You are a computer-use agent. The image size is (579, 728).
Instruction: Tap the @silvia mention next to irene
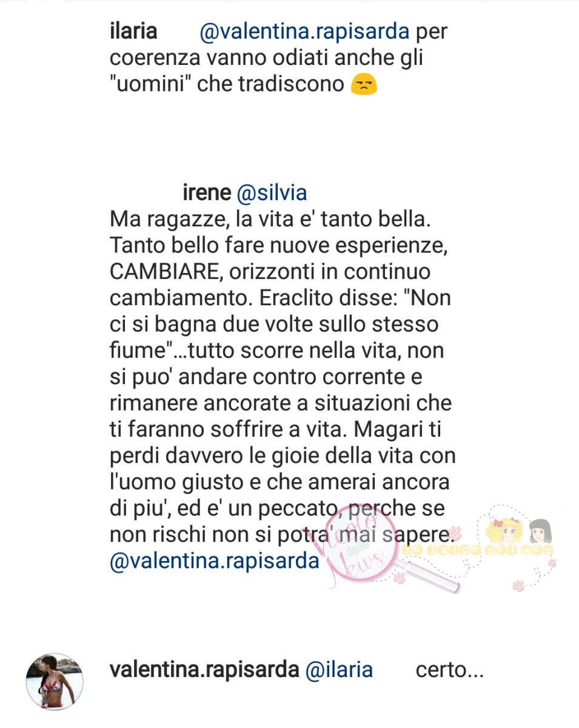coord(272,193)
